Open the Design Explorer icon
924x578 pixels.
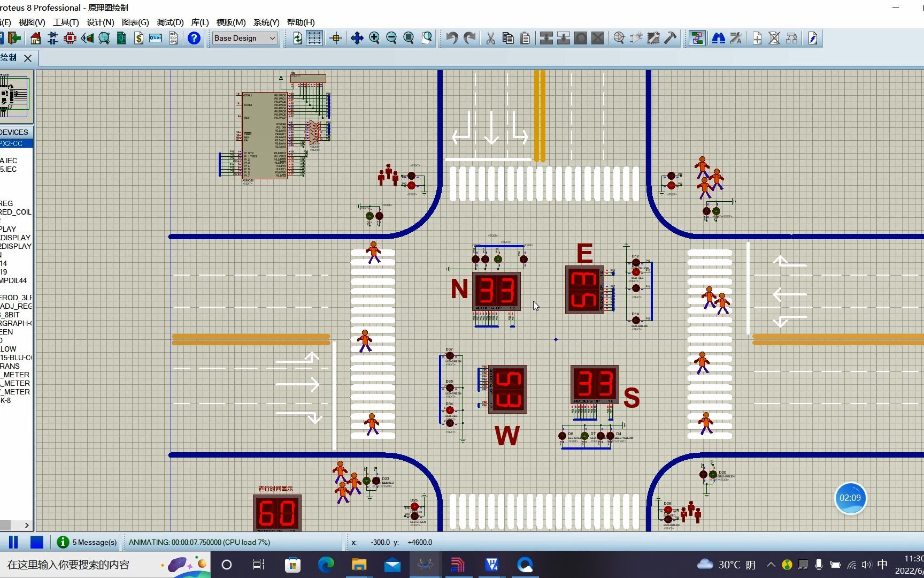(x=121, y=38)
